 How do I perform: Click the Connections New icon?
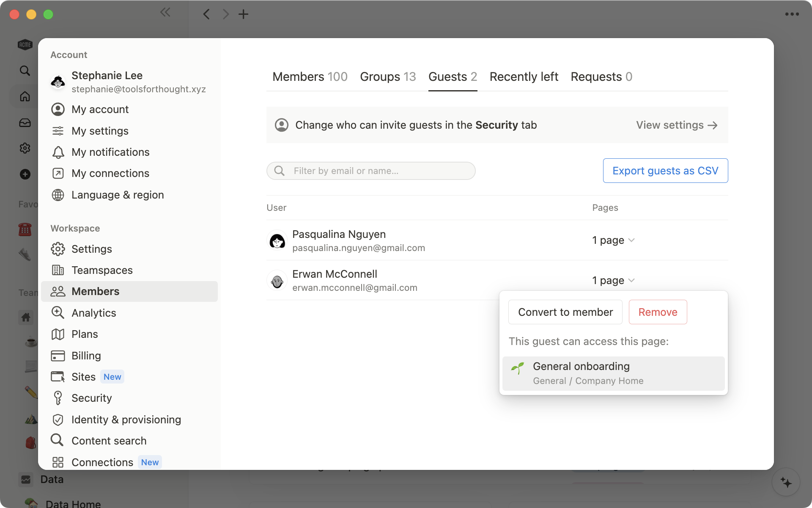click(x=57, y=462)
